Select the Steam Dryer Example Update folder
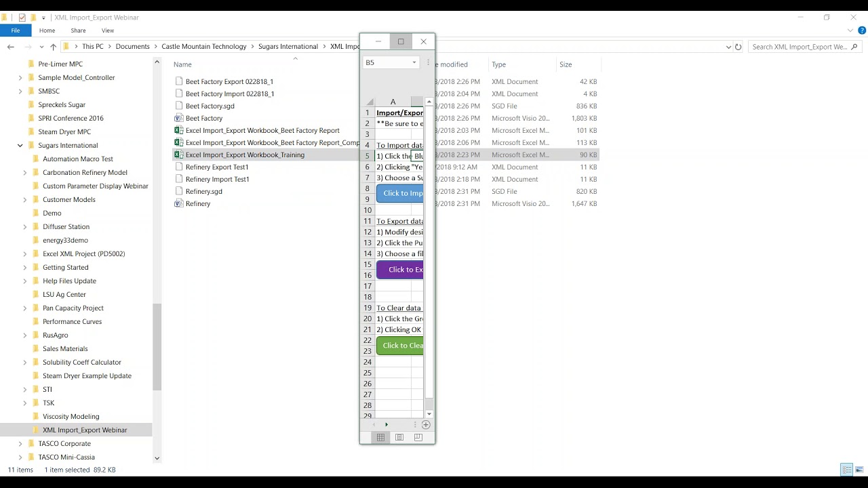The height and width of the screenshot is (488, 868). point(87,375)
